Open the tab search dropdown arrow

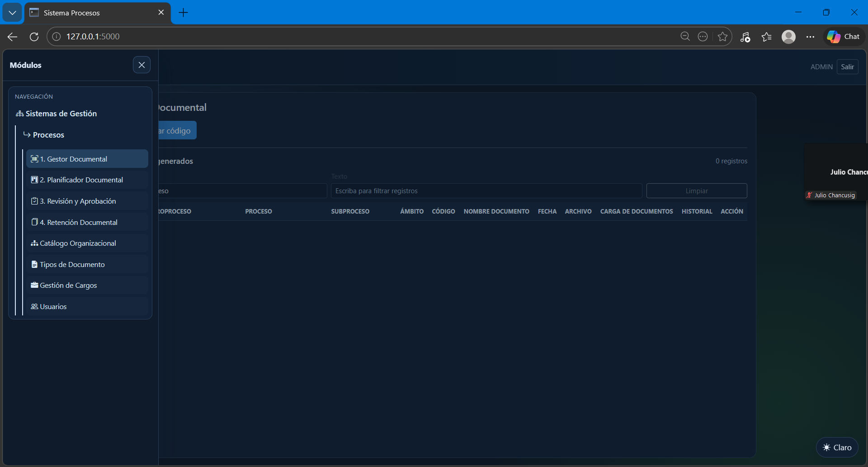pos(12,13)
